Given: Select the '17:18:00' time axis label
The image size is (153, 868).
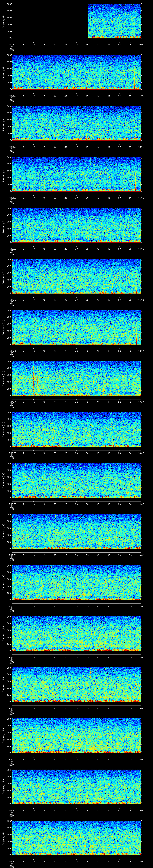Looking at the screenshot, I should click(x=12, y=504).
